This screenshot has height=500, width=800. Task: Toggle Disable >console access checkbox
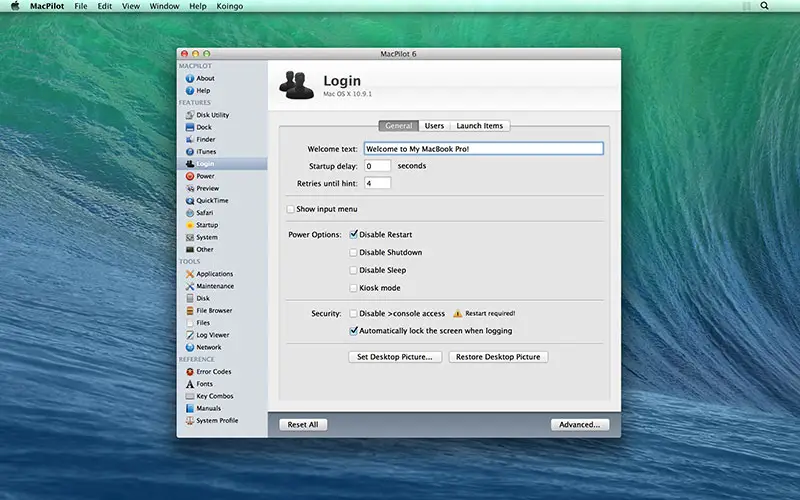(x=353, y=313)
